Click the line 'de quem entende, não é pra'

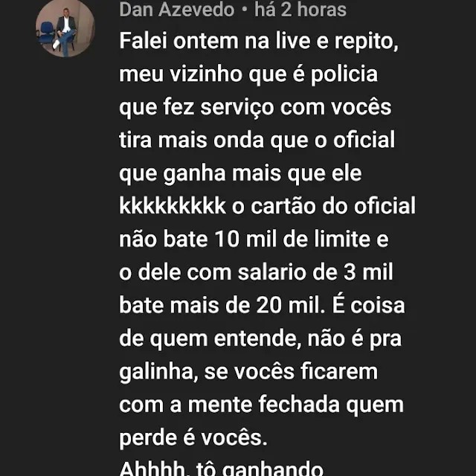260,339
